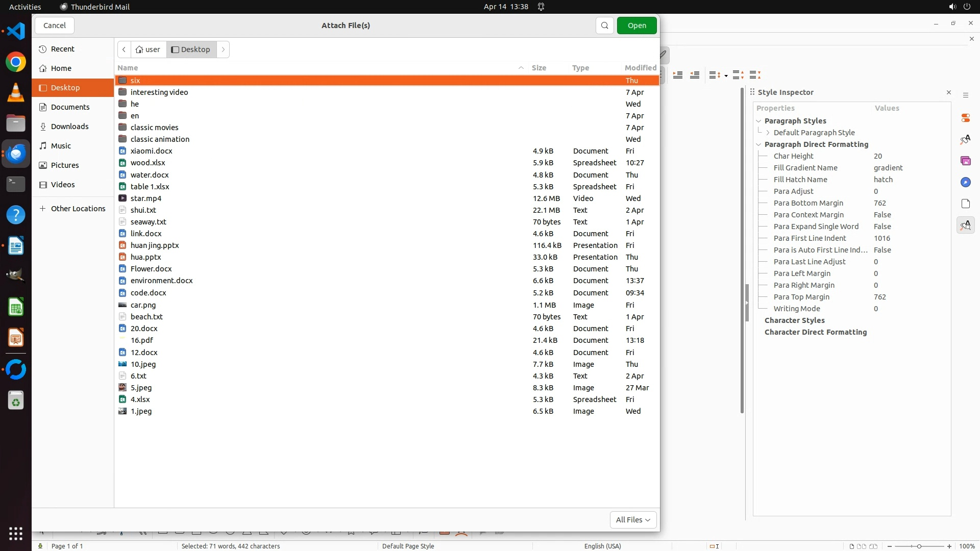980x551 pixels.
Task: Click the search icon in Attach dialog
Action: click(604, 26)
